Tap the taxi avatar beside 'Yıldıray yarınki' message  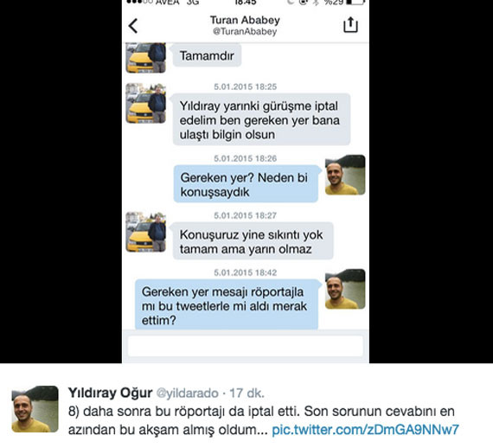146,103
